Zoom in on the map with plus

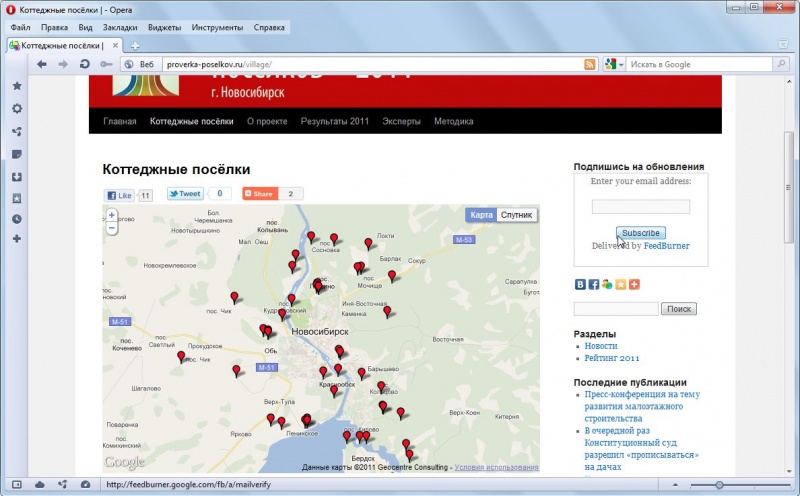[112, 215]
